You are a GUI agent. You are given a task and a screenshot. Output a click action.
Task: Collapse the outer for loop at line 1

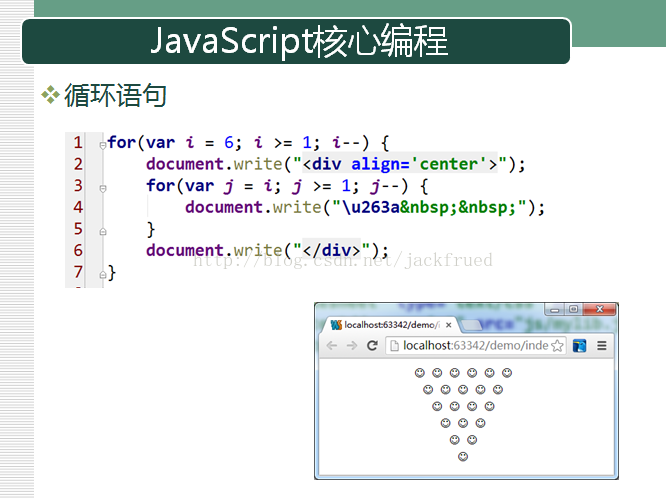tap(102, 145)
